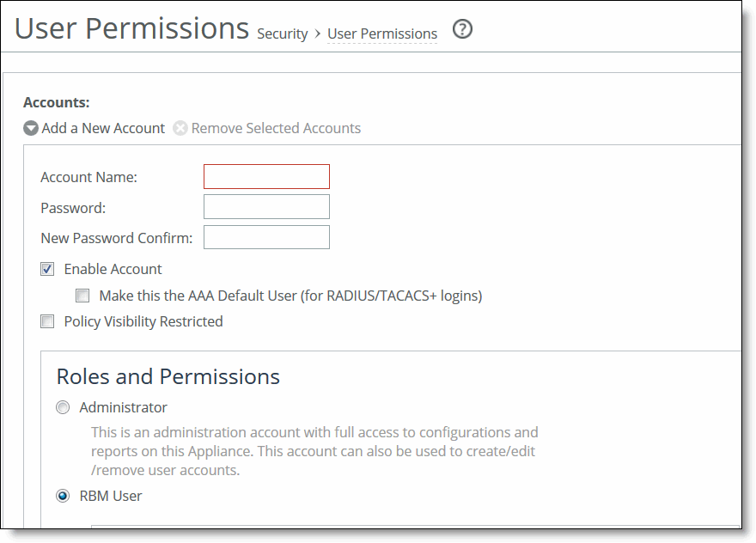
Task: Click the Account Name text field
Action: (266, 177)
